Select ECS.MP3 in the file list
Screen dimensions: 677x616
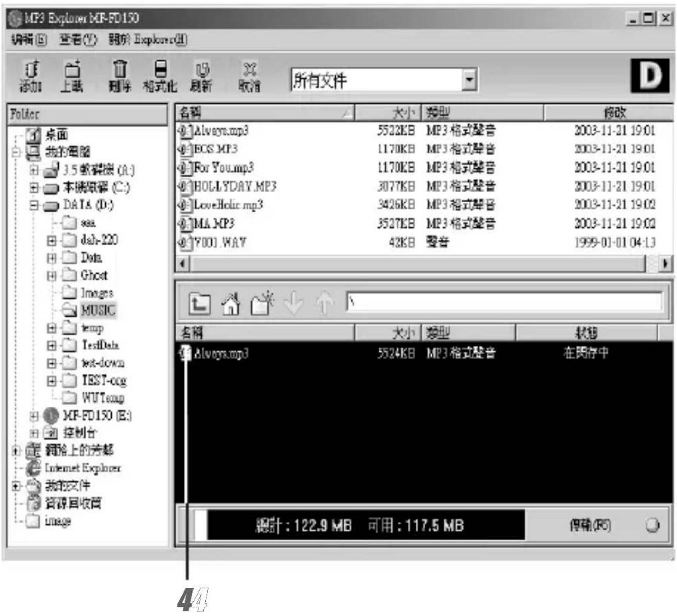tap(216, 149)
